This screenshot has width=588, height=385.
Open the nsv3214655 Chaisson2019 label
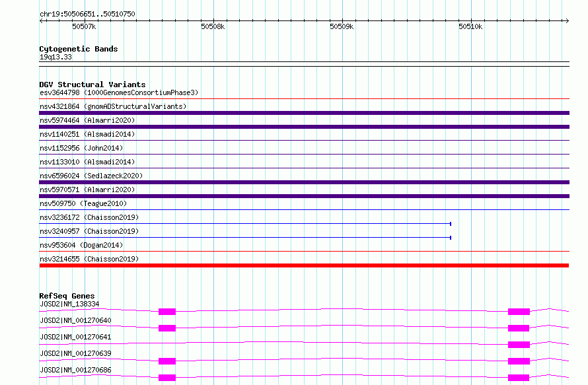(89, 259)
